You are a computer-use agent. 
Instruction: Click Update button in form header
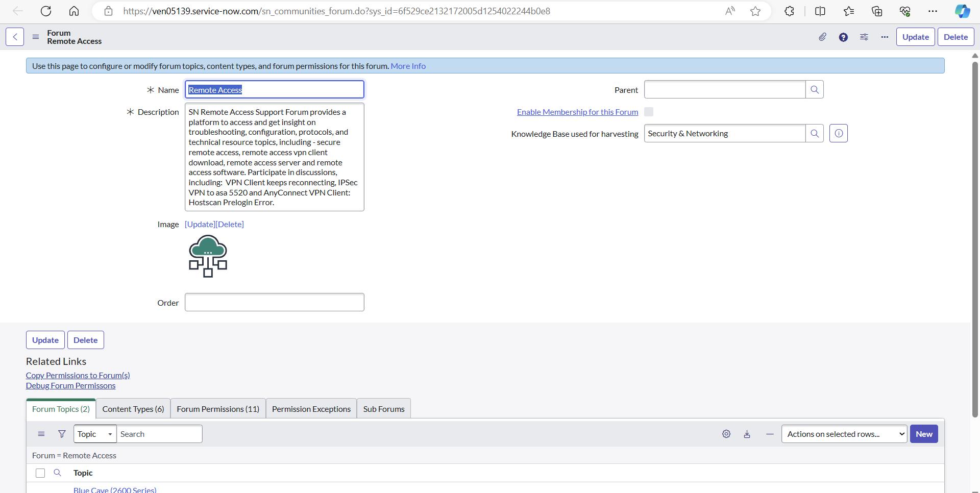click(x=915, y=37)
